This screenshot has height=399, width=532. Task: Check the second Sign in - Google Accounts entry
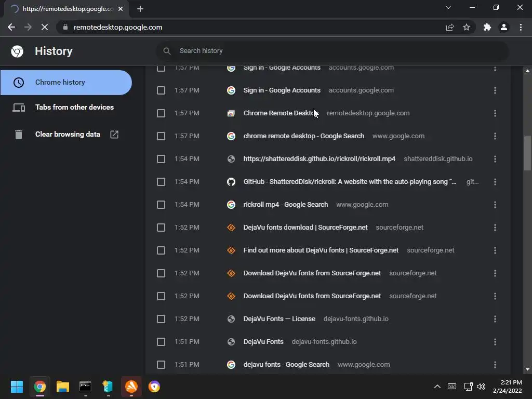click(x=161, y=90)
